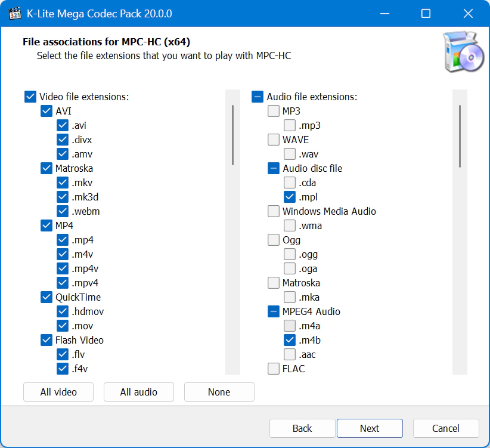The width and height of the screenshot is (490, 448).
Task: Click the All video button
Action: [58, 392]
